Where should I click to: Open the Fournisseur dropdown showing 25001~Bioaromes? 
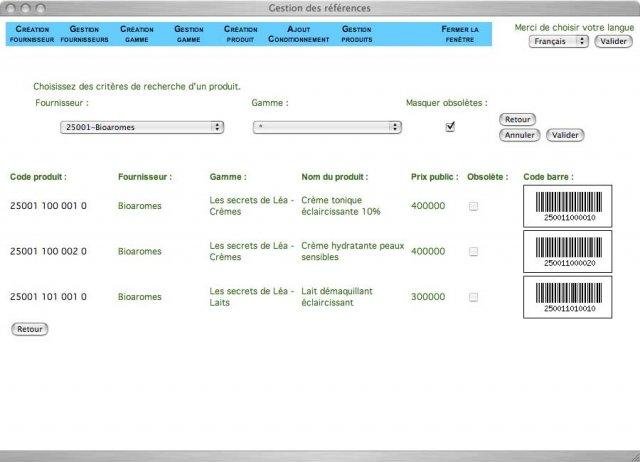pos(142,127)
